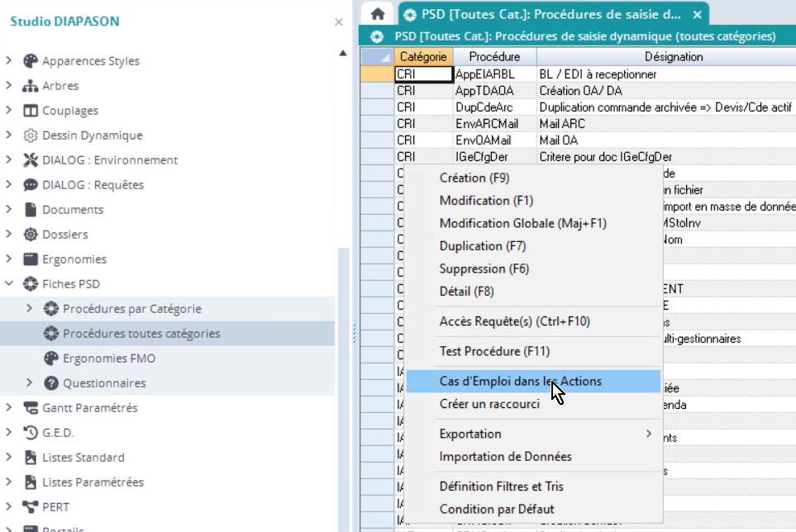Screen dimensions: 796x532
Task: Click the Apparences Styles palette icon
Action: tap(31, 61)
